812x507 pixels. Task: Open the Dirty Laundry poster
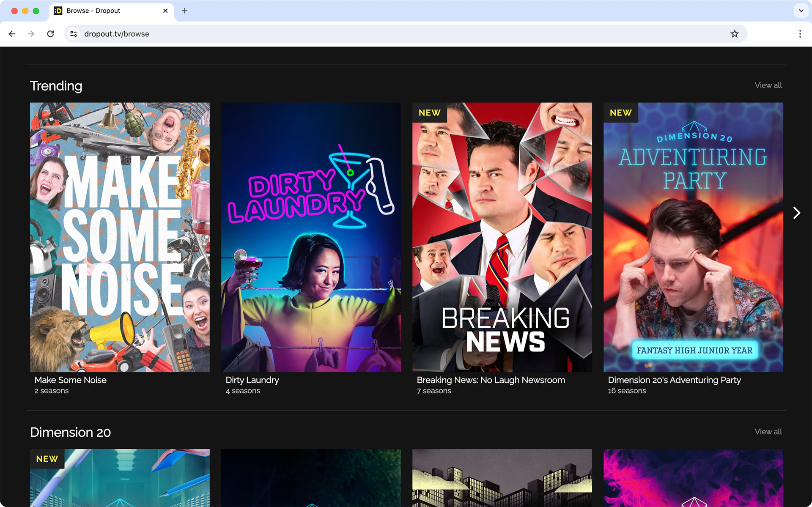(311, 237)
